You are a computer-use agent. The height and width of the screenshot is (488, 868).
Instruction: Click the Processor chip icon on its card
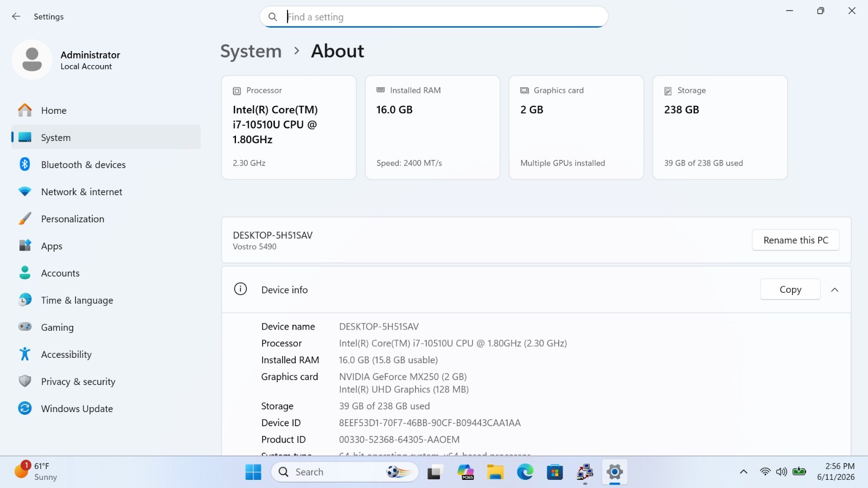[x=237, y=91]
